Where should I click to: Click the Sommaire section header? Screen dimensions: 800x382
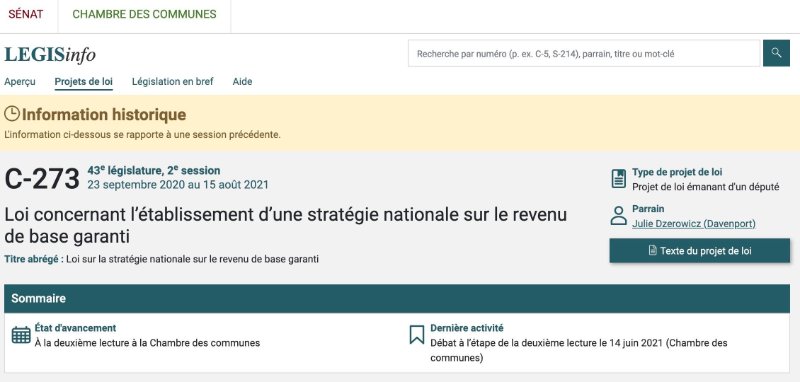pyautogui.click(x=397, y=298)
